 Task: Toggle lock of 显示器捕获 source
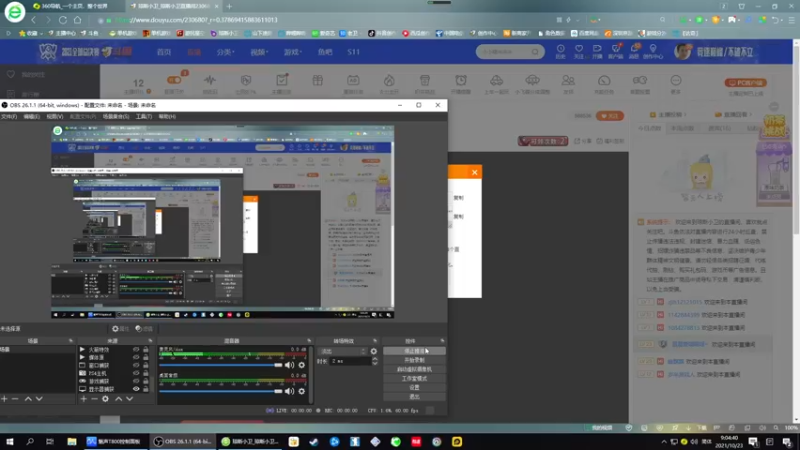click(145, 389)
